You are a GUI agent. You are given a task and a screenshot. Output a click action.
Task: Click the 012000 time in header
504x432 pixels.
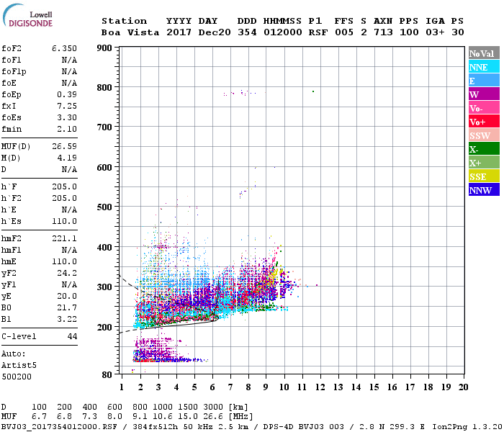(x=283, y=32)
